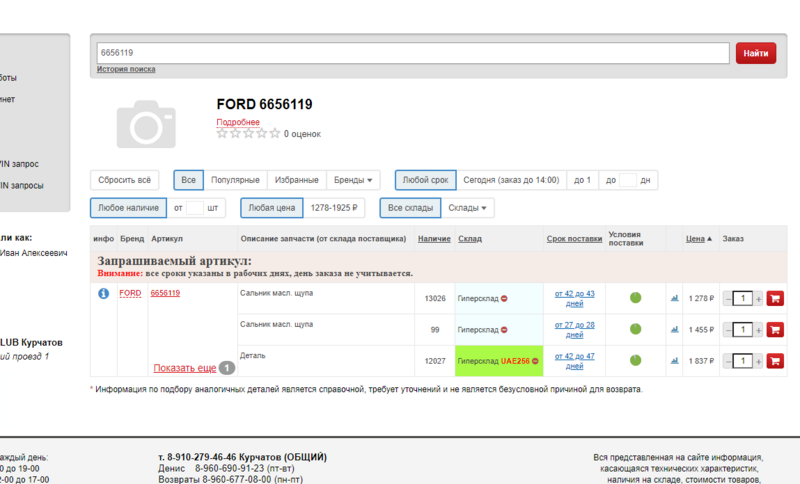Open the 'История поиска' link
The width and height of the screenshot is (800, 484).
click(126, 69)
